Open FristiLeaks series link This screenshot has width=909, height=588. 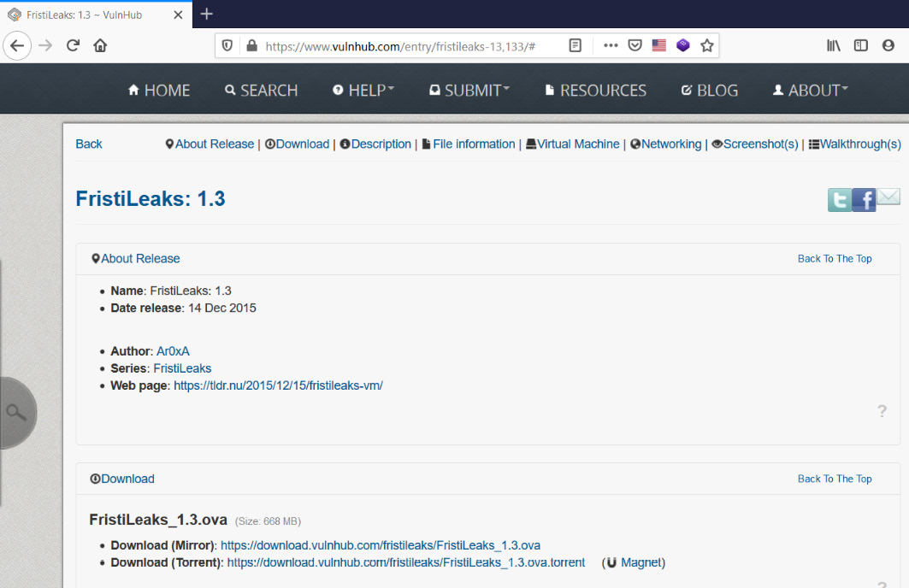click(x=182, y=368)
